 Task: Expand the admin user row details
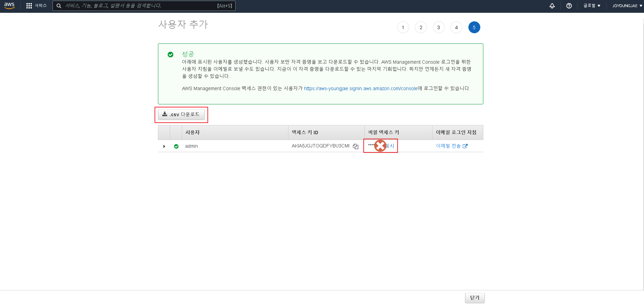164,146
